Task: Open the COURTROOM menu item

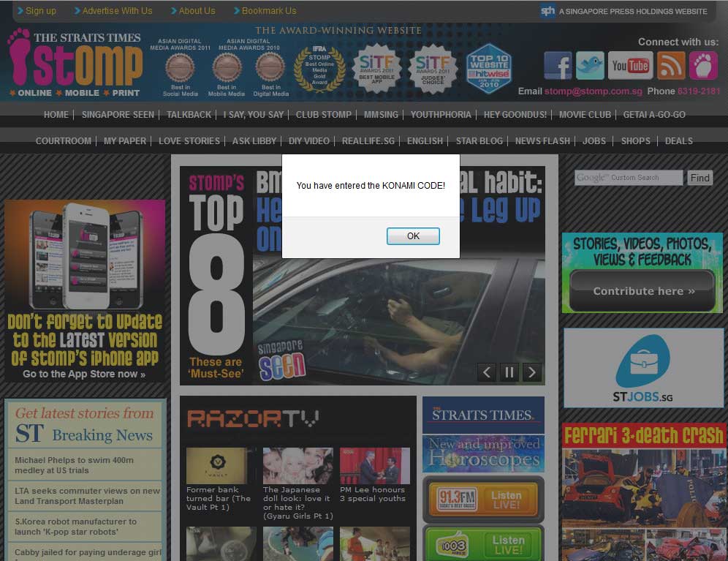Action: pyautogui.click(x=64, y=141)
